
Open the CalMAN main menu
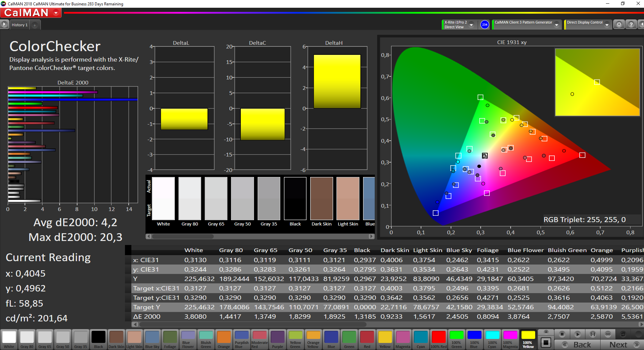click(31, 13)
